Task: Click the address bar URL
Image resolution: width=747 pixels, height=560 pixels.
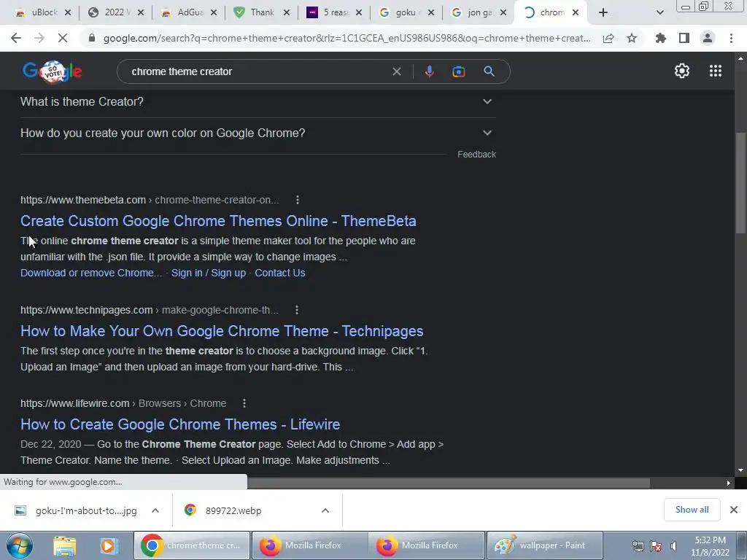Action: [x=347, y=38]
